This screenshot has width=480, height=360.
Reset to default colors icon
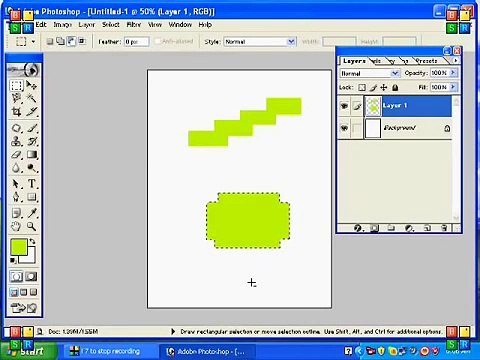(x=13, y=260)
